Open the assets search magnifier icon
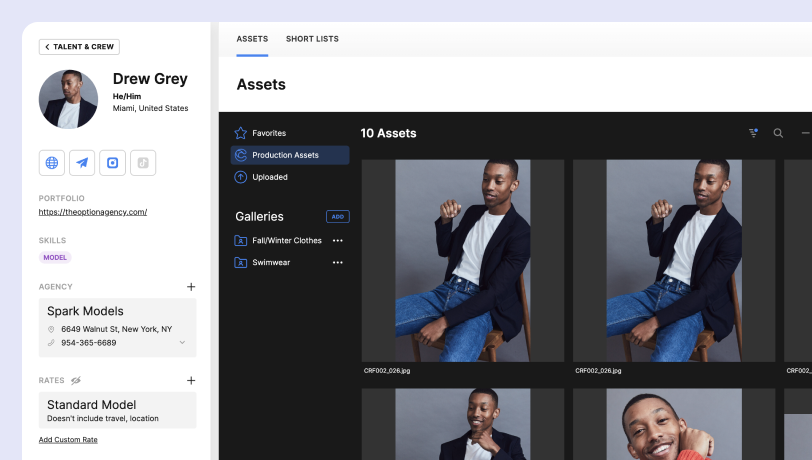This screenshot has height=460, width=812. 778,133
